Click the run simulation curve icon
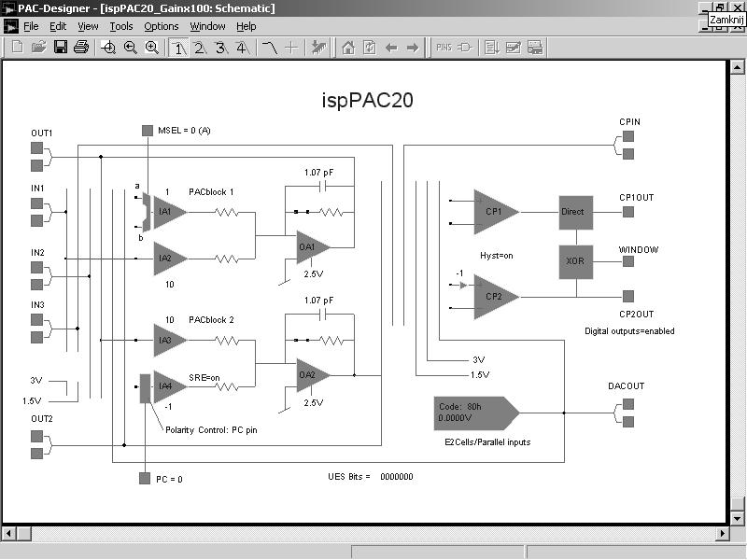Image resolution: width=747 pixels, height=560 pixels. pos(270,48)
